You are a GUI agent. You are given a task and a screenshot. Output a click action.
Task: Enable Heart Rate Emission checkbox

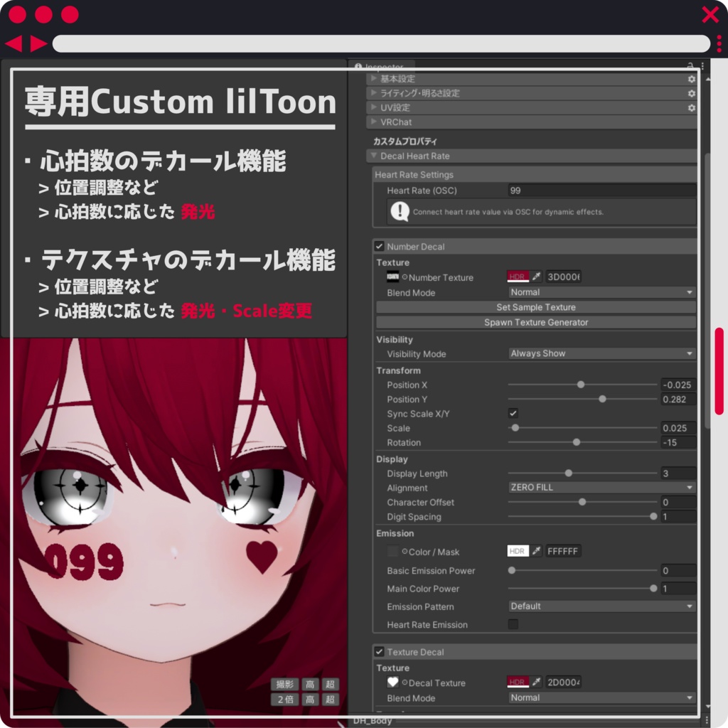click(513, 624)
